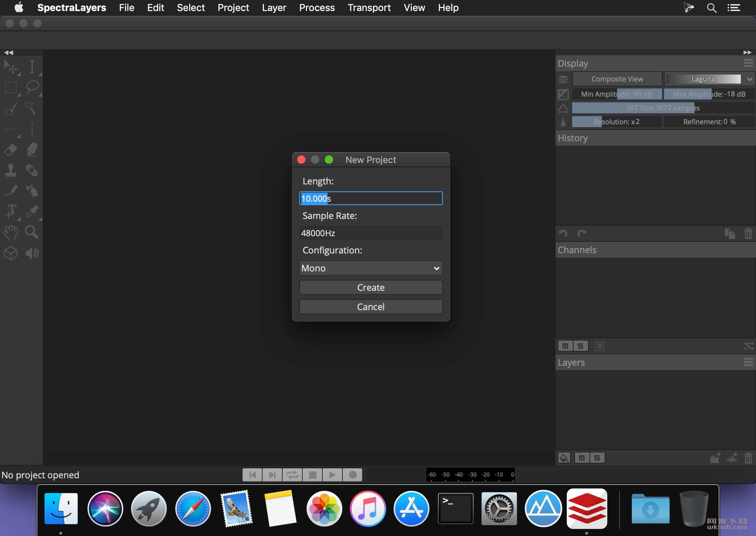Viewport: 756px width, 536px height.
Task: Open the Edit menu
Action: (155, 8)
